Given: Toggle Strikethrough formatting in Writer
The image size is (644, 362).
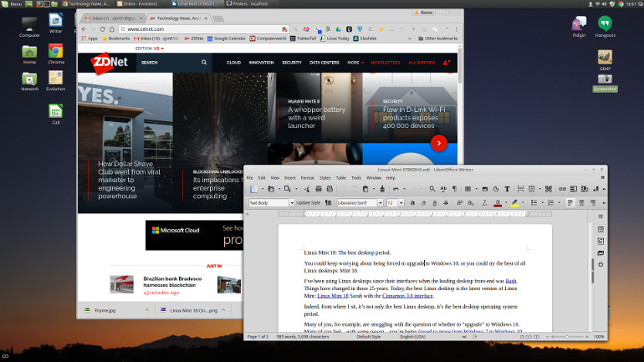Looking at the screenshot, I should click(446, 203).
